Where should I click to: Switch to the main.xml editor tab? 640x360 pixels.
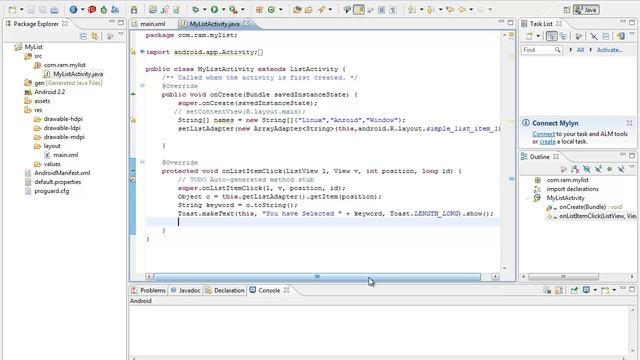[x=152, y=24]
